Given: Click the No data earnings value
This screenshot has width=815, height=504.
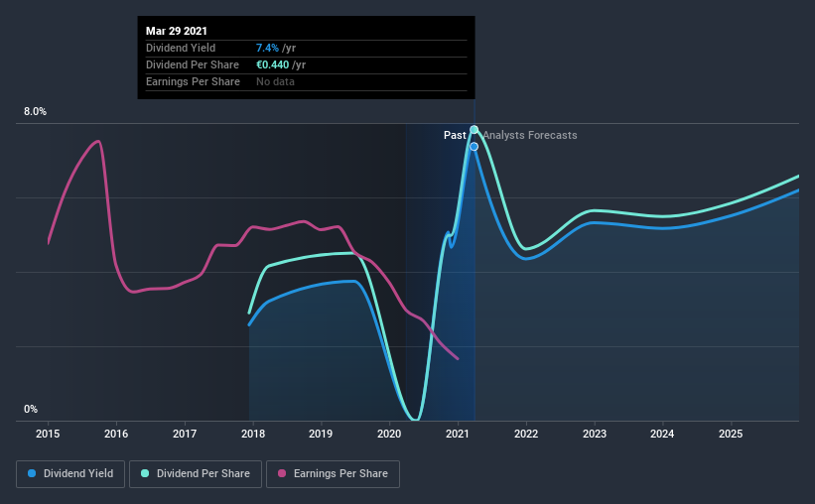Looking at the screenshot, I should tap(275, 81).
